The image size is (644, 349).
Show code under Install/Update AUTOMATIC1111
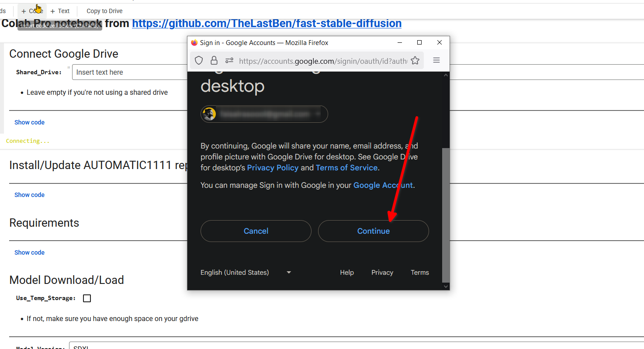(x=30, y=195)
